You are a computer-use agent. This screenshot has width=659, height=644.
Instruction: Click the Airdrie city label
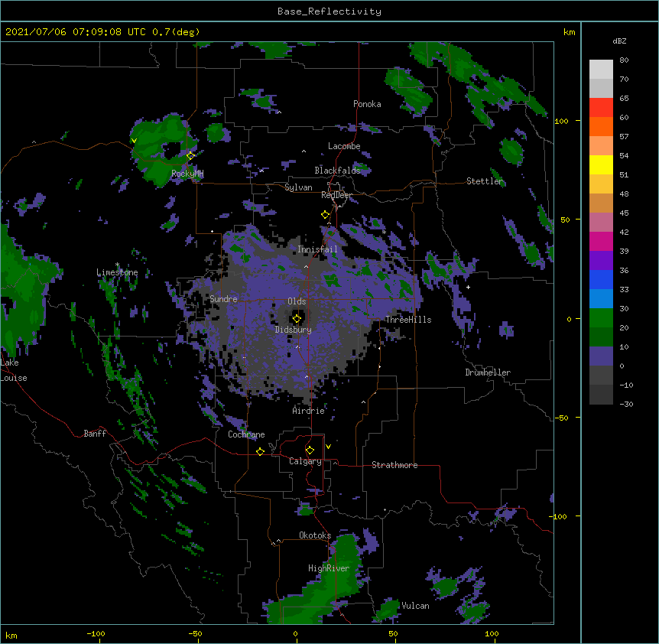309,411
